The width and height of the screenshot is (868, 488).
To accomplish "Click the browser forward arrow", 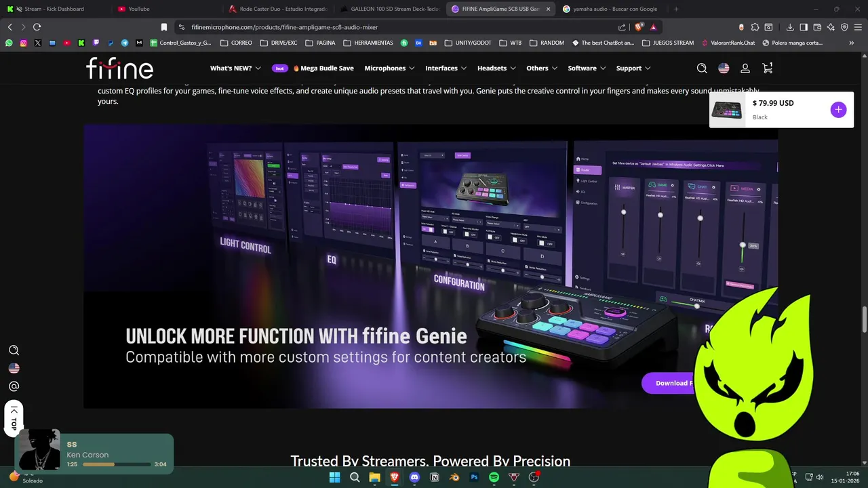I will point(23,27).
